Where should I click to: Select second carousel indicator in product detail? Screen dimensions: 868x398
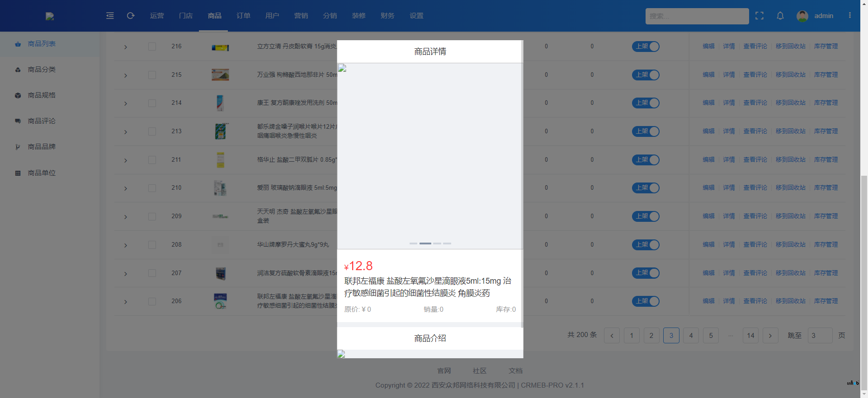(425, 243)
